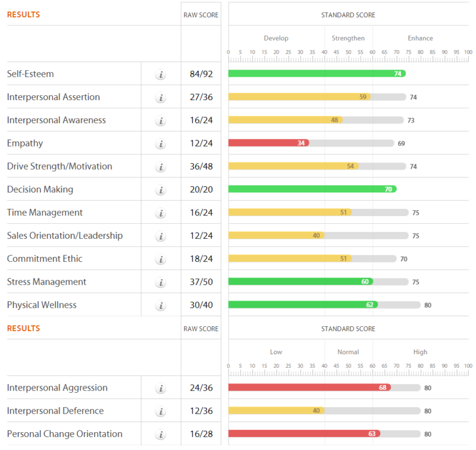Click the second RESULTS heading near bottom
The height and width of the screenshot is (450, 476).
24,329
